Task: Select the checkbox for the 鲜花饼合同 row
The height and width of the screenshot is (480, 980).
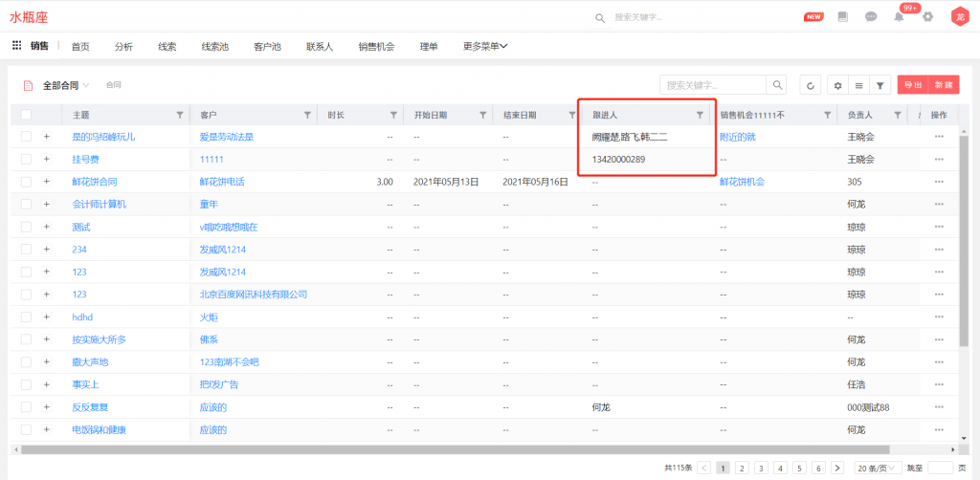Action: pyautogui.click(x=26, y=182)
